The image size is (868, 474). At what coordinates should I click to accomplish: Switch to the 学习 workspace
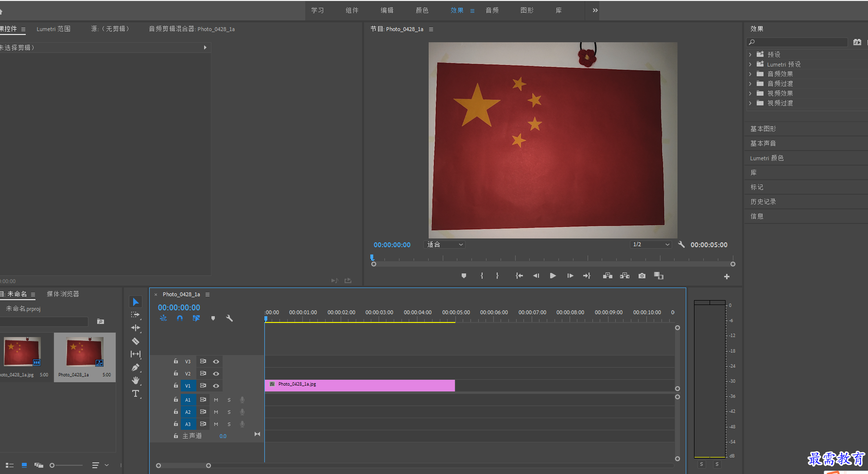pyautogui.click(x=317, y=10)
